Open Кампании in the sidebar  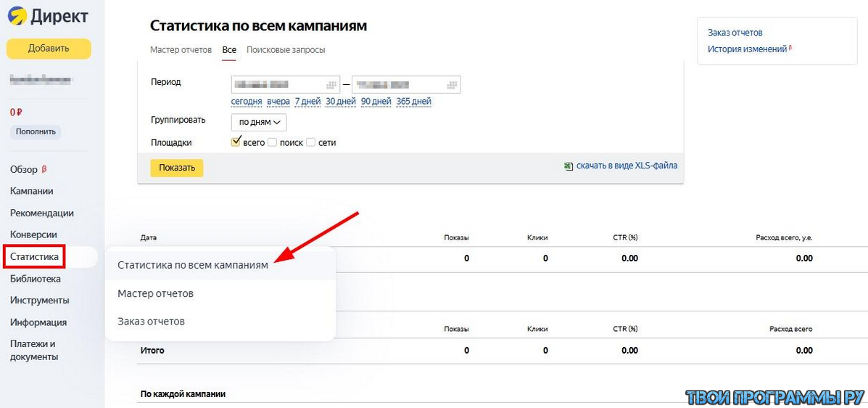32,191
